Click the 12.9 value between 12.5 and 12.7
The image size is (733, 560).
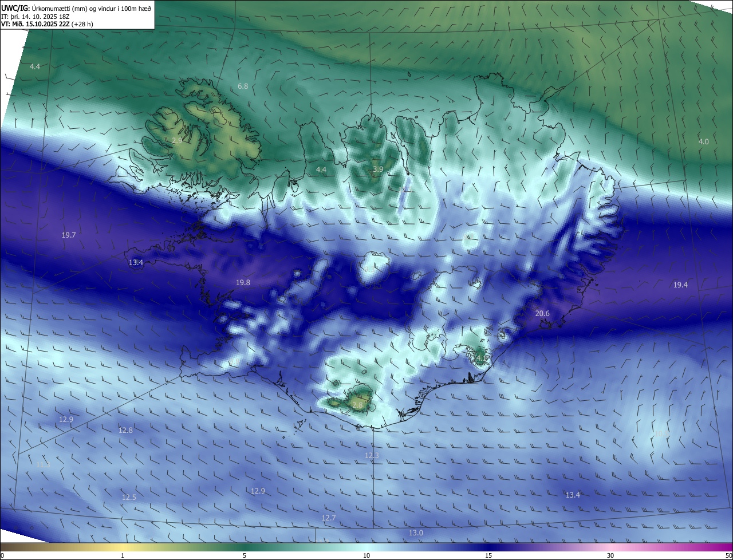[258, 491]
